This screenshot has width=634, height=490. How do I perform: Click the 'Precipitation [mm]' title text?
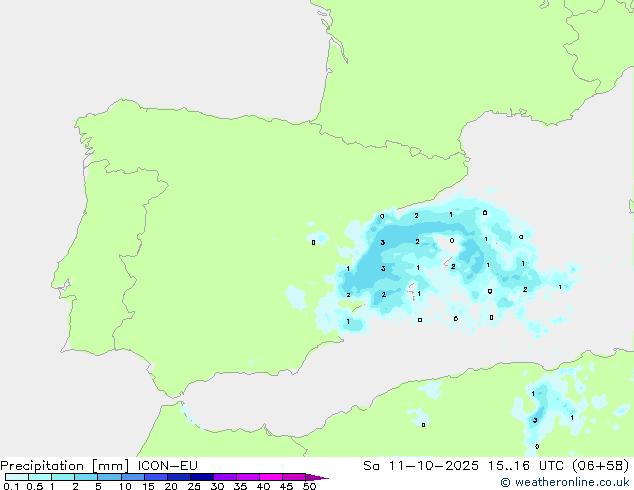(x=64, y=466)
